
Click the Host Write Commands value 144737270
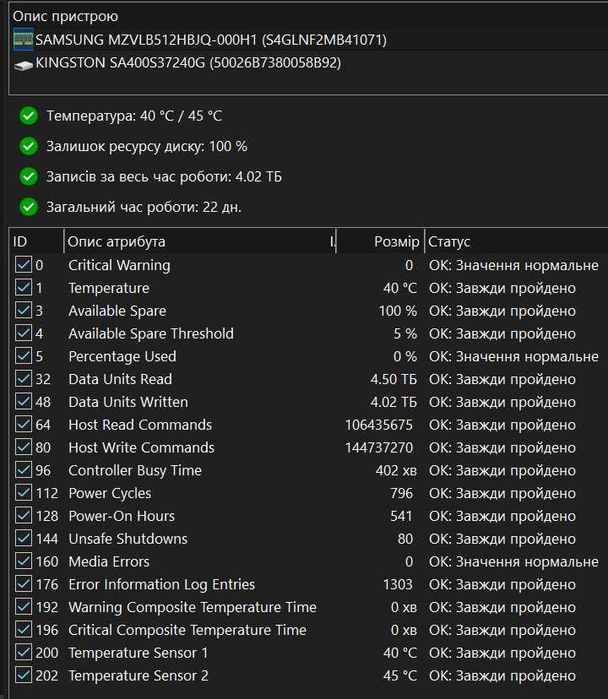point(379,448)
